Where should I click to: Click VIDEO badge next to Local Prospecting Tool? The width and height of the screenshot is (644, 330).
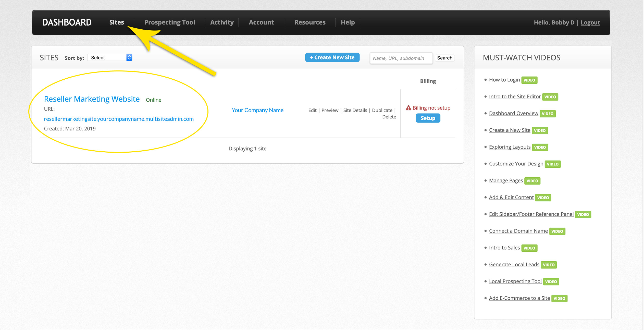pyautogui.click(x=551, y=282)
